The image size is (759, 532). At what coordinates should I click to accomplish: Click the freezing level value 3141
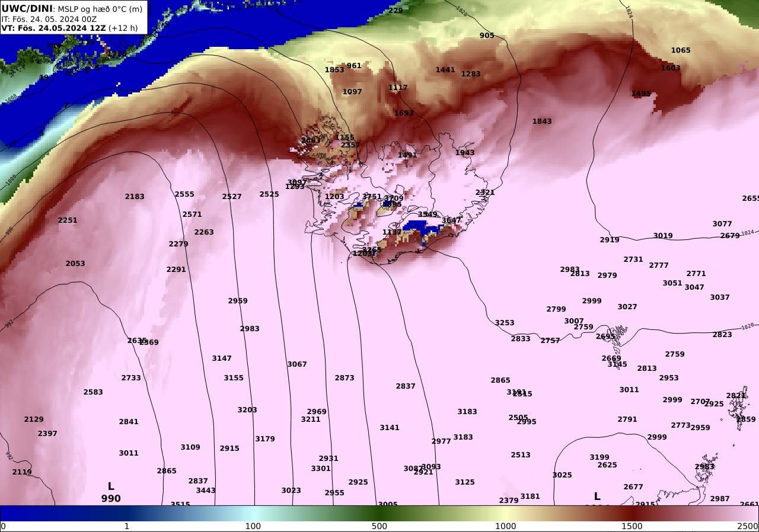click(x=390, y=428)
